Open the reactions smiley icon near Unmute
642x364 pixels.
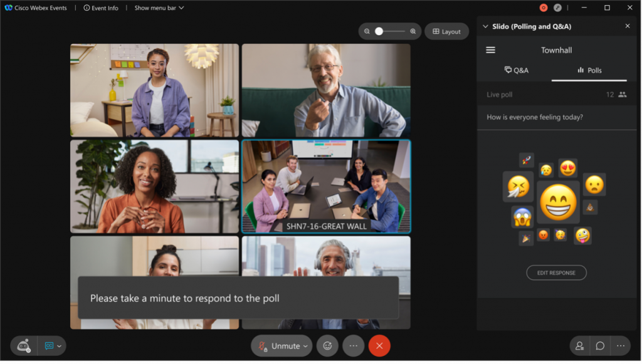point(327,345)
